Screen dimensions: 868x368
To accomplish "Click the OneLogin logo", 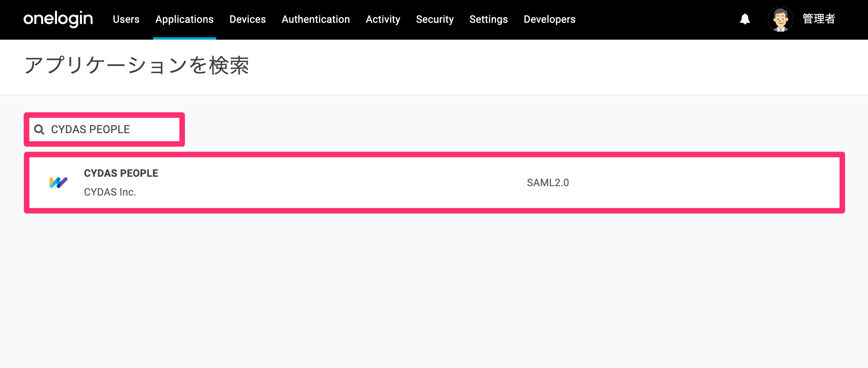I will pos(58,19).
